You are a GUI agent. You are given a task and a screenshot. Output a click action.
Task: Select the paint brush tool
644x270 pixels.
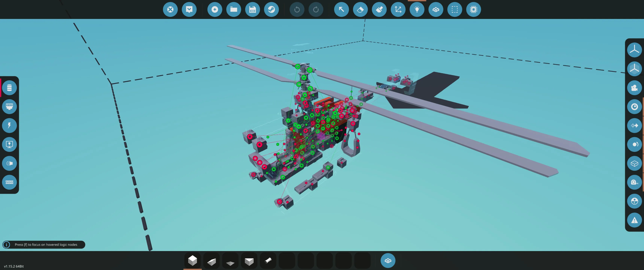tap(379, 10)
